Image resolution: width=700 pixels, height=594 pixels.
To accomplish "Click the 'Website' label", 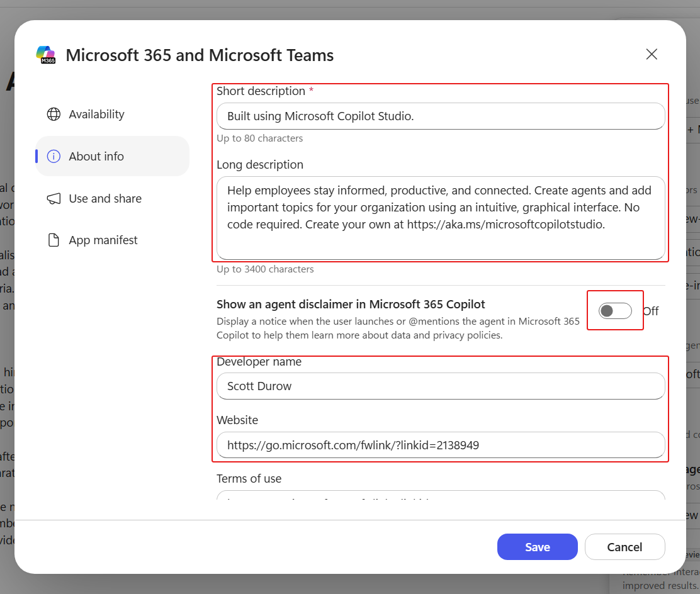I will pyautogui.click(x=237, y=420).
